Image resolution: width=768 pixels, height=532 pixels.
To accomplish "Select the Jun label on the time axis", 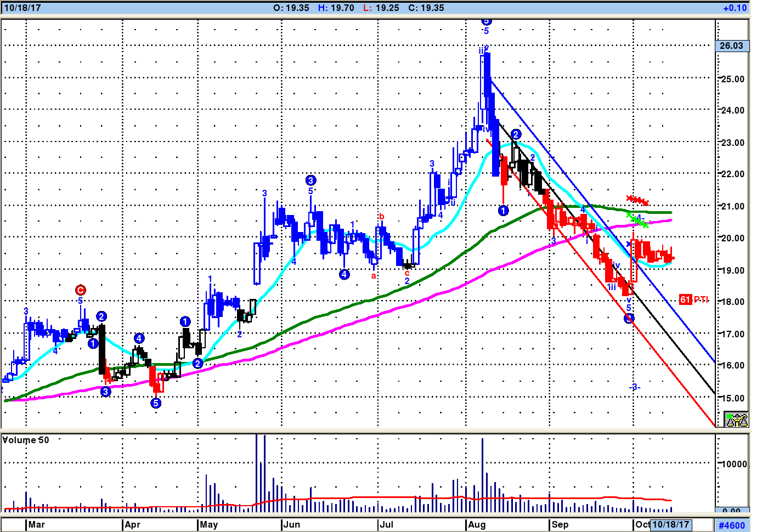I will pos(292,524).
